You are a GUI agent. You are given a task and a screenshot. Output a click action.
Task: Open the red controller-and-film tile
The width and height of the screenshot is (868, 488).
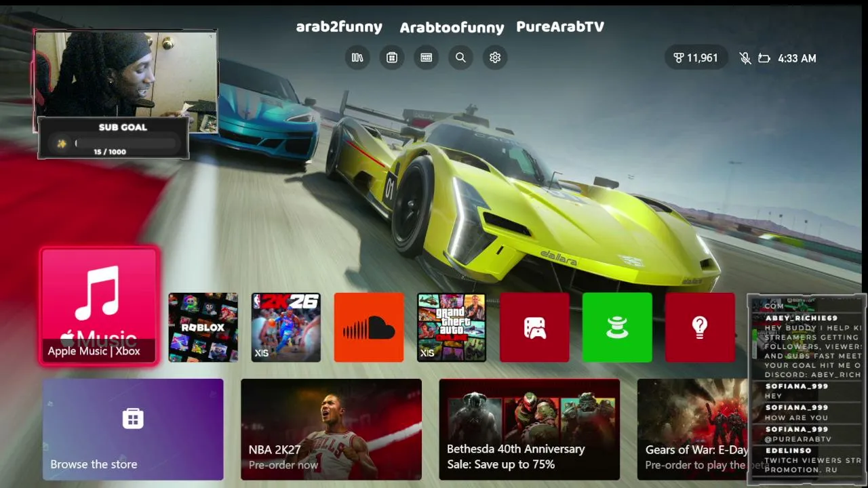[534, 327]
